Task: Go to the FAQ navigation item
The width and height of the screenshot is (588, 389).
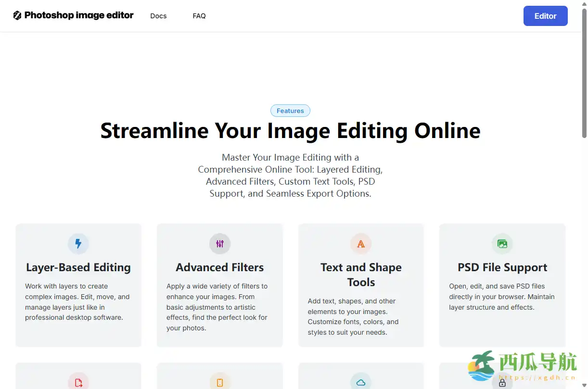Action: pos(199,16)
